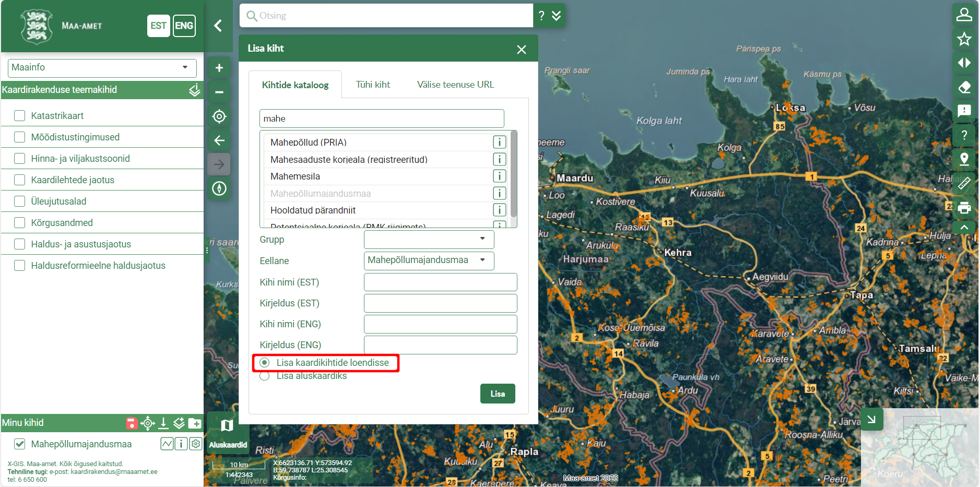Show info for Mahemesila layer
Image resolution: width=980 pixels, height=487 pixels.
coord(499,176)
